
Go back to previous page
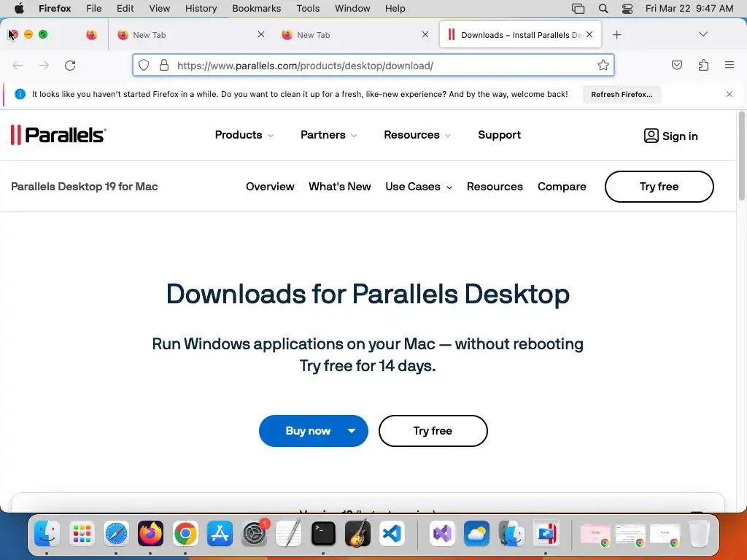tap(18, 65)
